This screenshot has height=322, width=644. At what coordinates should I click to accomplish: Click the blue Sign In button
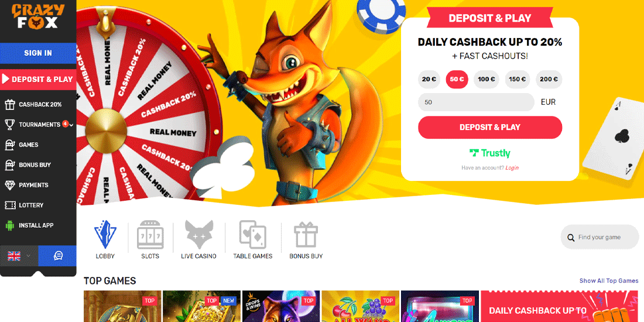(38, 53)
